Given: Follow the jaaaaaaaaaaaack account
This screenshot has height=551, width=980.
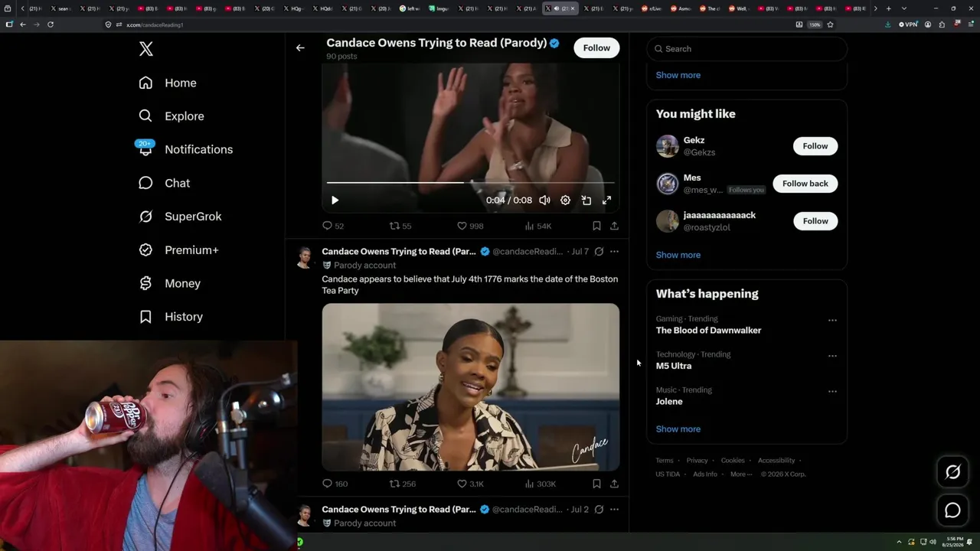Looking at the screenshot, I should [815, 221].
